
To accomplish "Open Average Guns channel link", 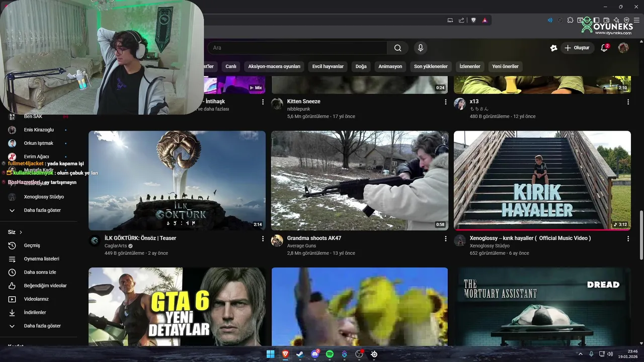I will tap(301, 246).
